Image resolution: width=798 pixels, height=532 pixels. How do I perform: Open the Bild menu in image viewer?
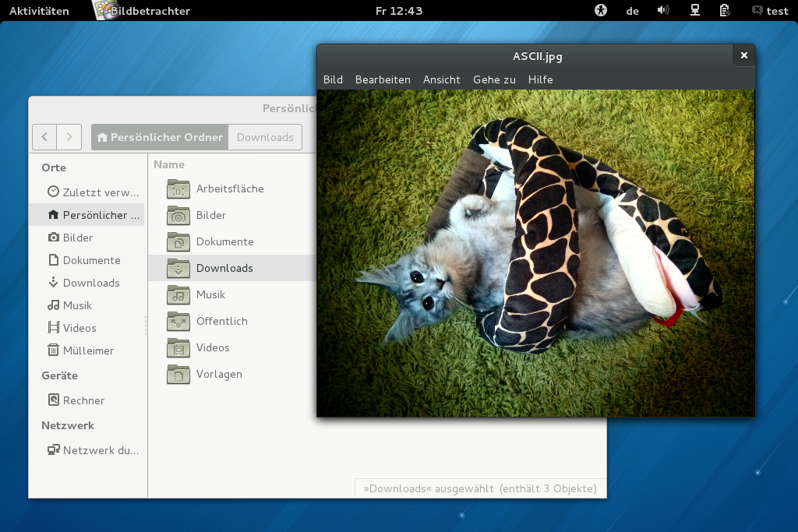[333, 79]
